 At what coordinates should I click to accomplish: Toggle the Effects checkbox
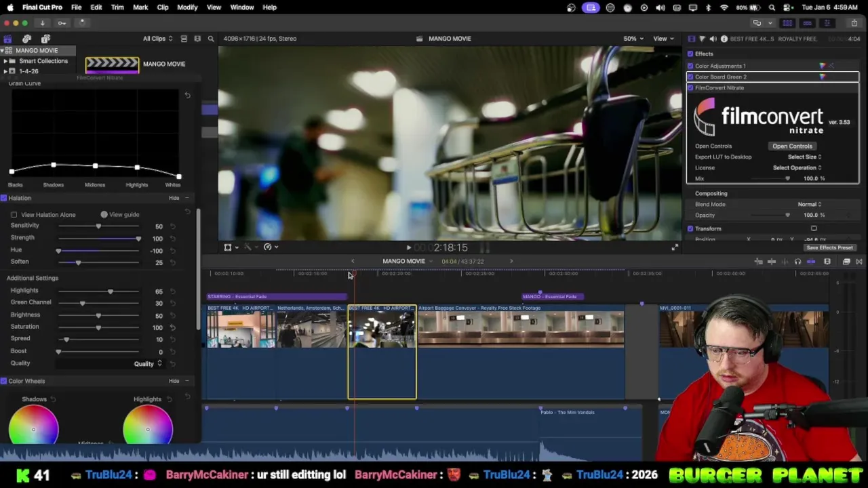[x=690, y=54]
